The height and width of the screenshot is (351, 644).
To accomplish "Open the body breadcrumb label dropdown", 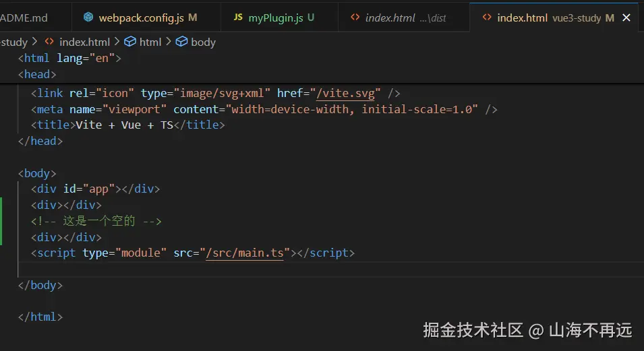I will (x=203, y=42).
